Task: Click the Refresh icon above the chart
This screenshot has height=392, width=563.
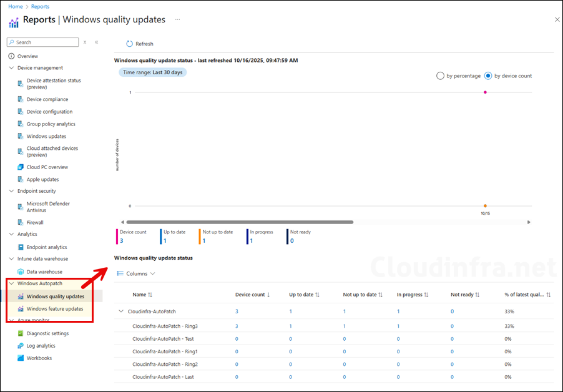Action: pyautogui.click(x=129, y=44)
